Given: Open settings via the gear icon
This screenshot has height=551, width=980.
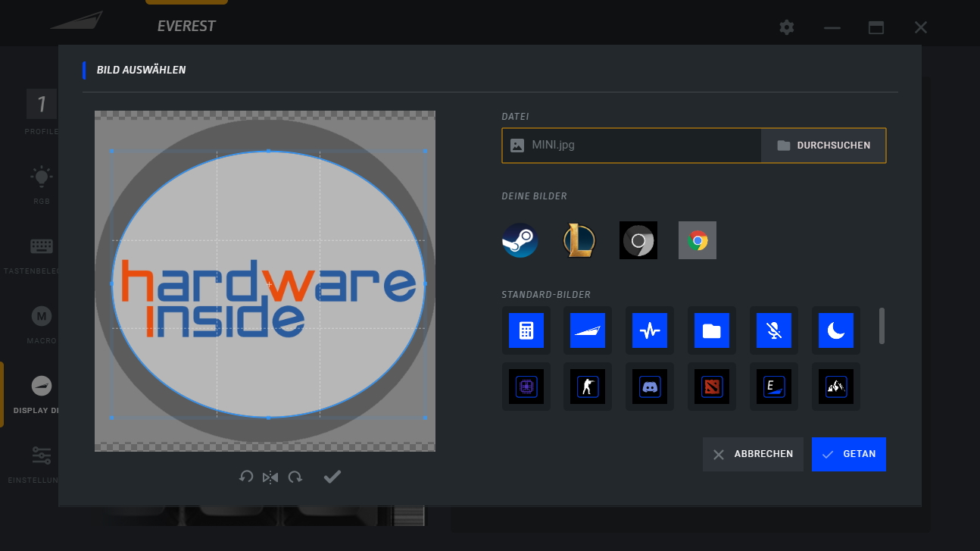Looking at the screenshot, I should coord(787,27).
